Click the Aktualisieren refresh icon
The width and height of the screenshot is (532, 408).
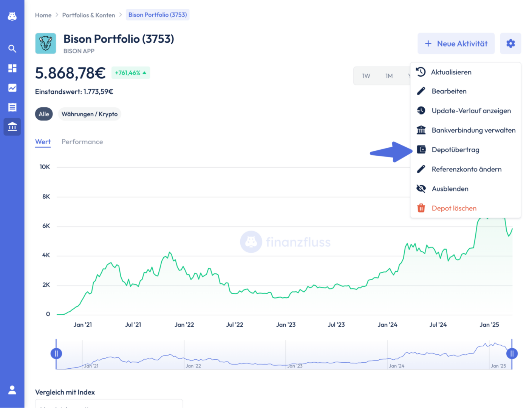[421, 72]
